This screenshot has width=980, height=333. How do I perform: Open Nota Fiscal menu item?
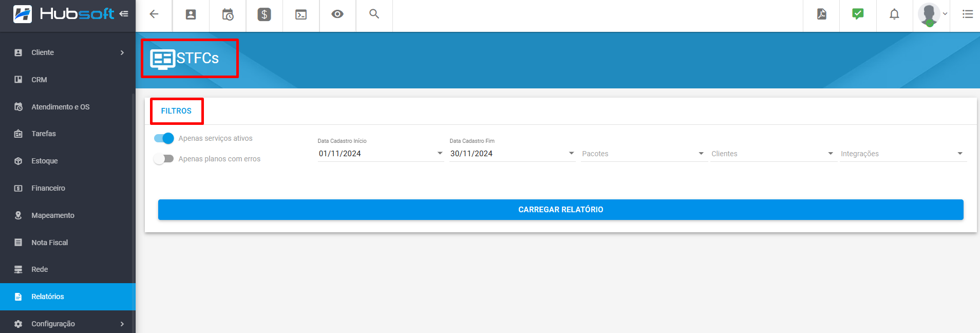click(68, 243)
